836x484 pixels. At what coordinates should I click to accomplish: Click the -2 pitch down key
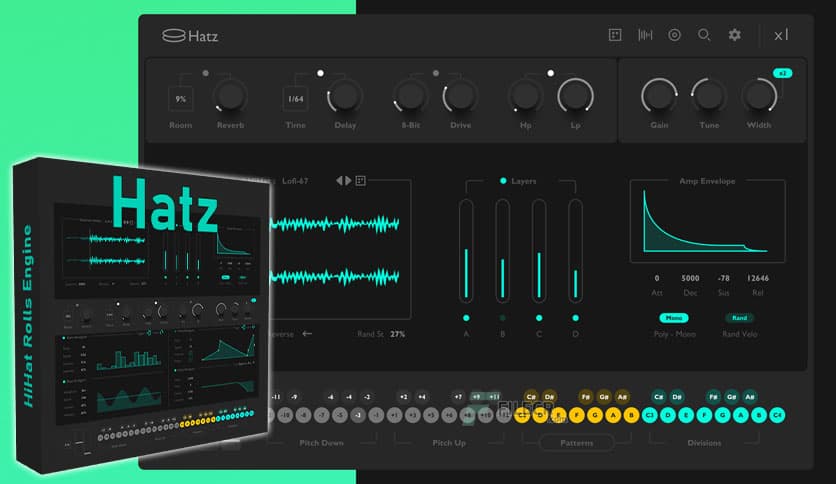[x=367, y=397]
